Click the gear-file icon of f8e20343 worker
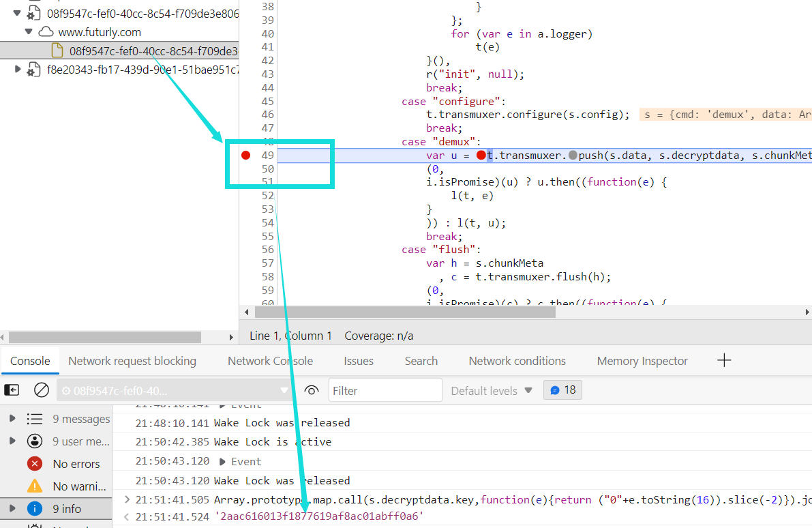Screen dimensions: 812x528 [x=33, y=70]
